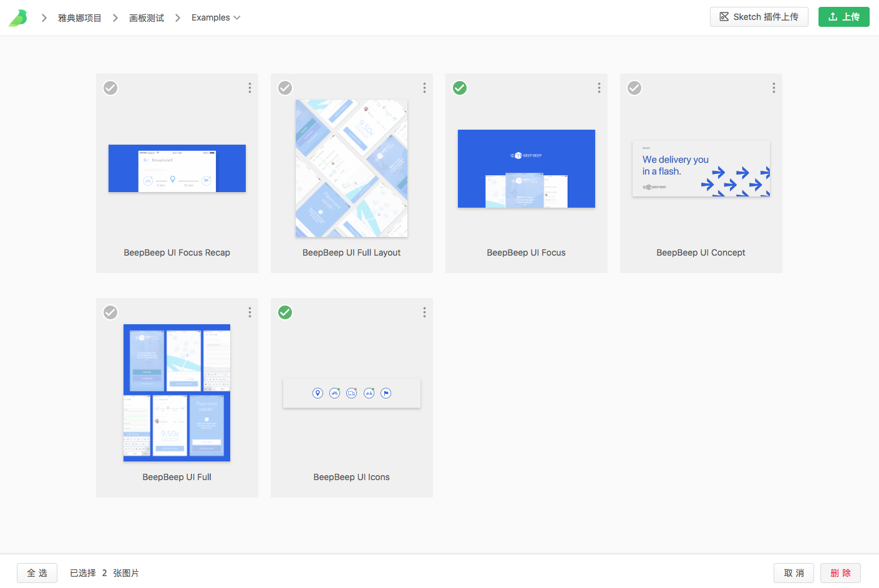
Task: Deselect the BeepBeep UI Focus checkmark
Action: click(460, 88)
